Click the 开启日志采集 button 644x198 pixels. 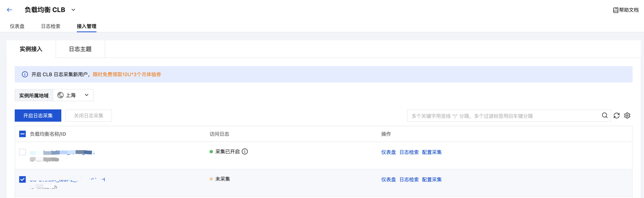coord(38,116)
